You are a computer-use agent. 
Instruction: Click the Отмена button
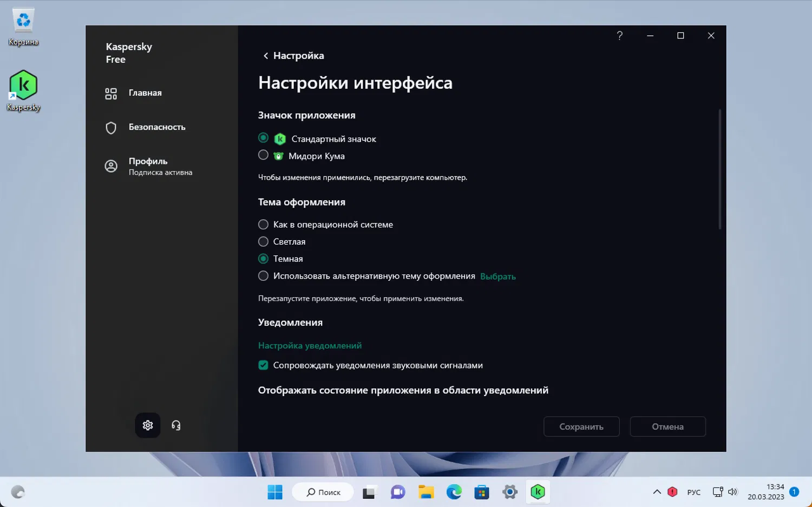668,426
